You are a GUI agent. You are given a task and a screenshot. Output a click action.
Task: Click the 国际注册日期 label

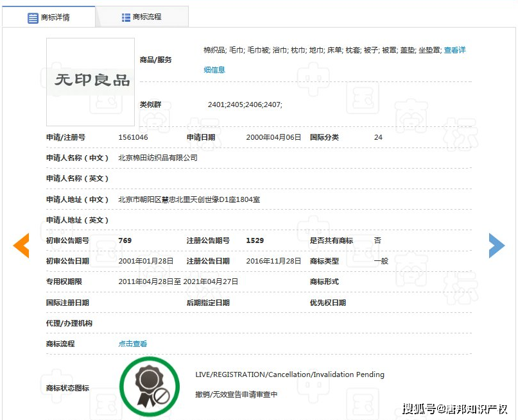click(x=67, y=303)
